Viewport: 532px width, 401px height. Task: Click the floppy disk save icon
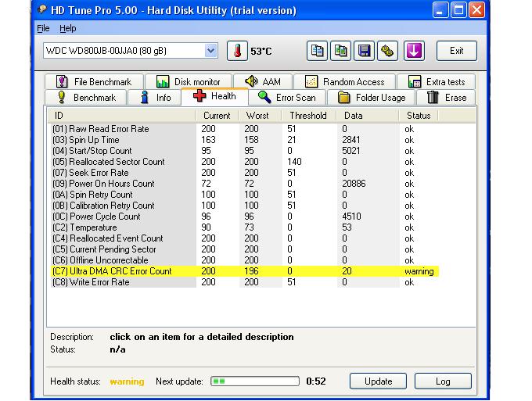tap(364, 51)
